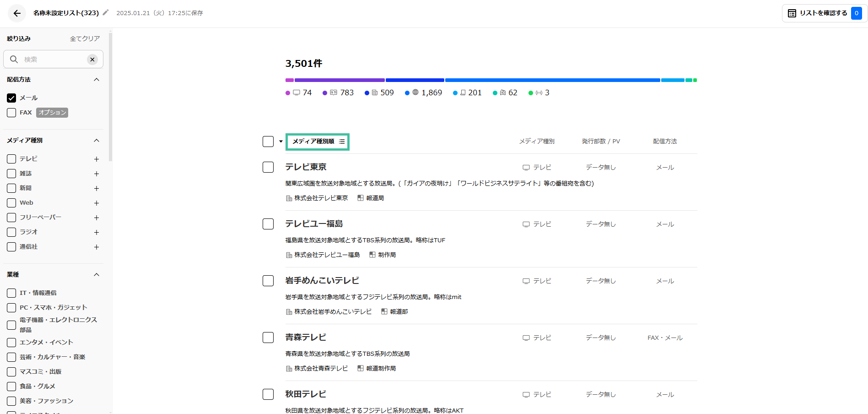
Task: Check the IT・情報通信 industry filter
Action: tap(11, 293)
